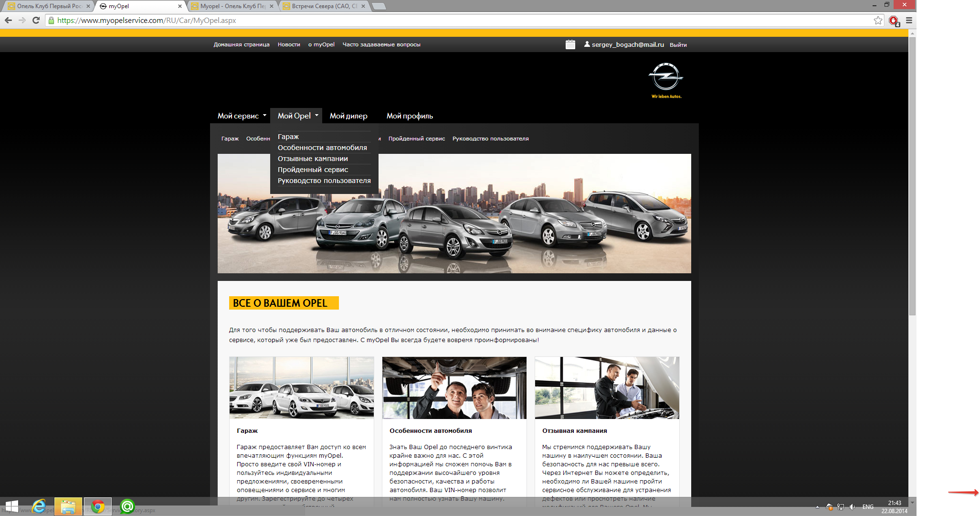
Task: Open 'Руководство пользователя' in sub-navigation
Action: [490, 139]
